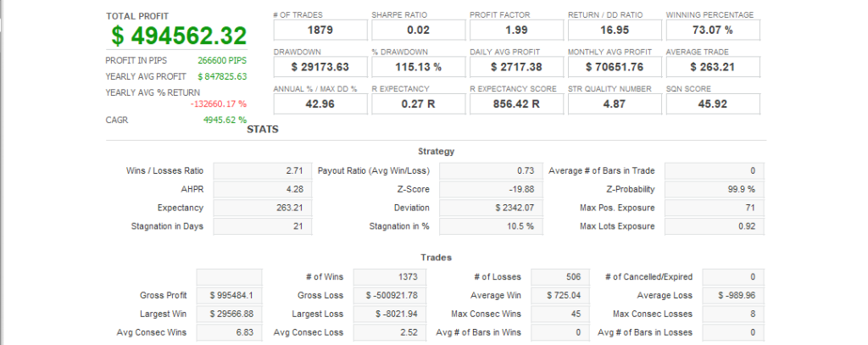Select the Winning Percentage value box

point(713,31)
